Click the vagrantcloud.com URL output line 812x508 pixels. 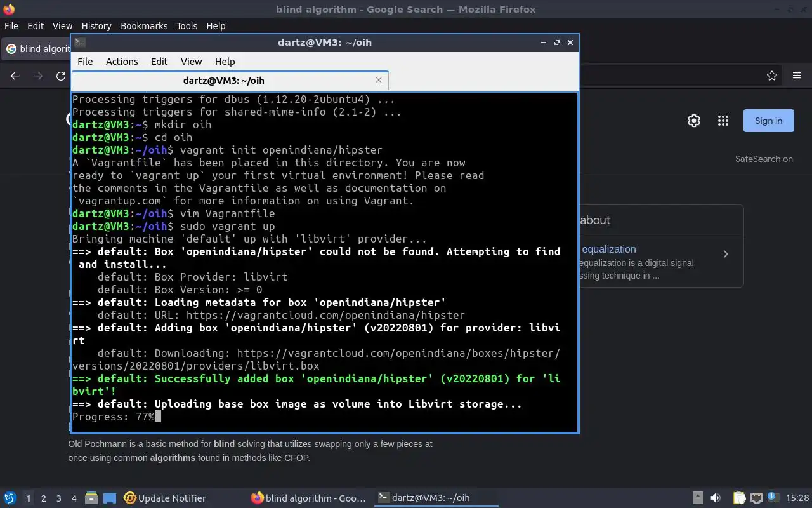pyautogui.click(x=281, y=315)
